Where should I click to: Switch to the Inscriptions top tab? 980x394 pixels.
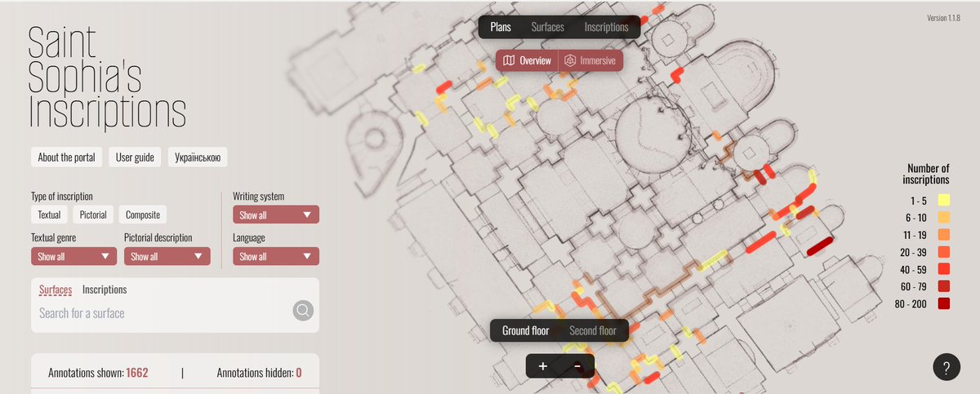click(x=607, y=27)
